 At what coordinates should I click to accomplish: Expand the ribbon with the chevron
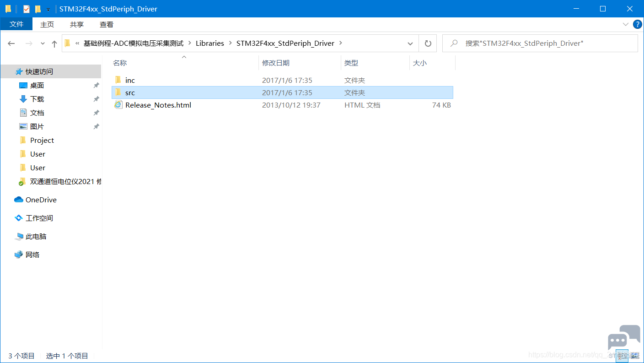click(x=626, y=24)
